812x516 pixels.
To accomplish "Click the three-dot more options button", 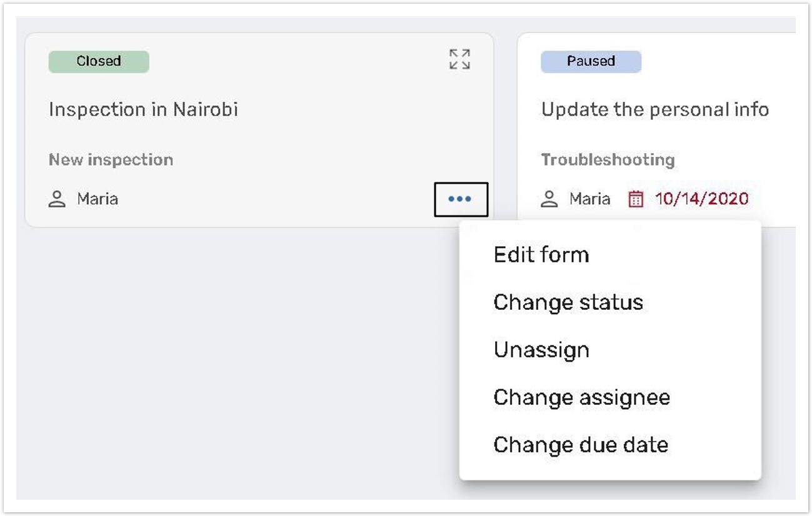I will (x=461, y=199).
